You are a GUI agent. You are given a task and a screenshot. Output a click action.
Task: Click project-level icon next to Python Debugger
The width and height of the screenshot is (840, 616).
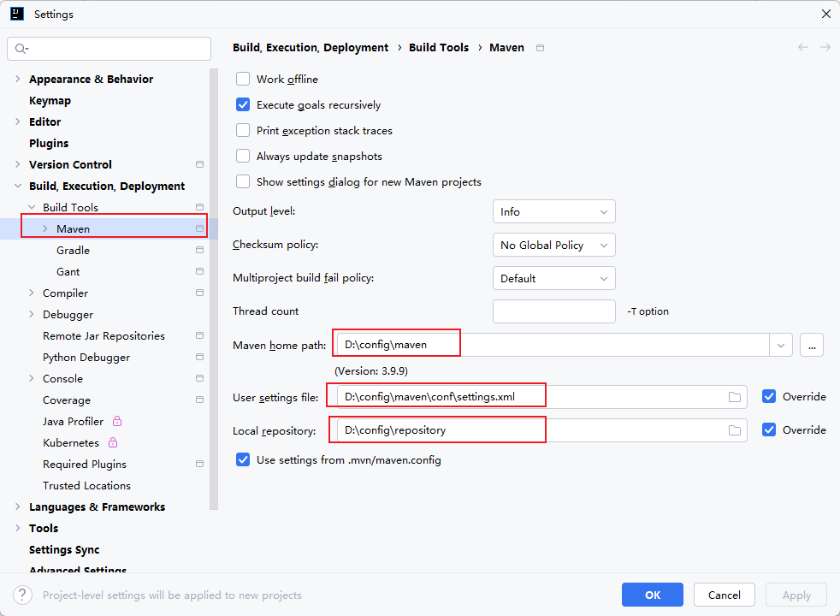(x=200, y=358)
